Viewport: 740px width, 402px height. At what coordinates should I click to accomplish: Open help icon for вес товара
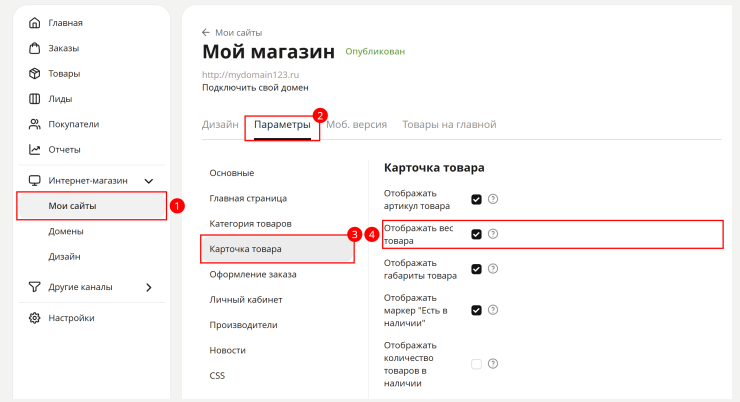click(x=493, y=234)
